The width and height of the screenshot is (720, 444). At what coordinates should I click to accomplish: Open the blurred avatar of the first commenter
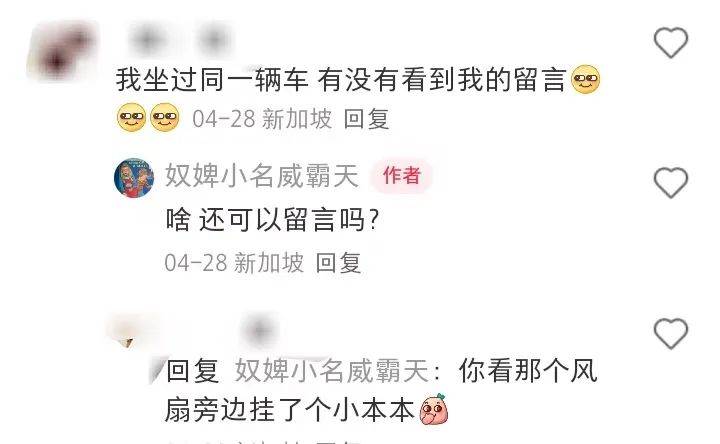[x=63, y=51]
